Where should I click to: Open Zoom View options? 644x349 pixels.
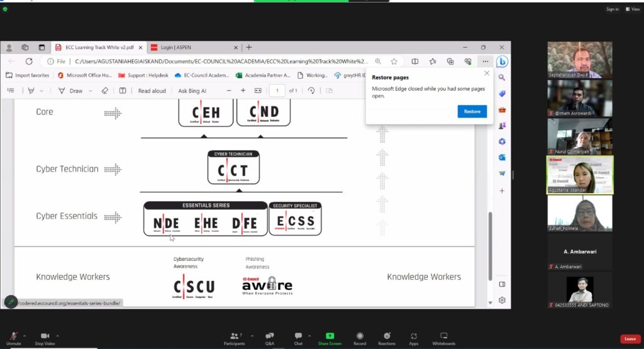tap(633, 9)
